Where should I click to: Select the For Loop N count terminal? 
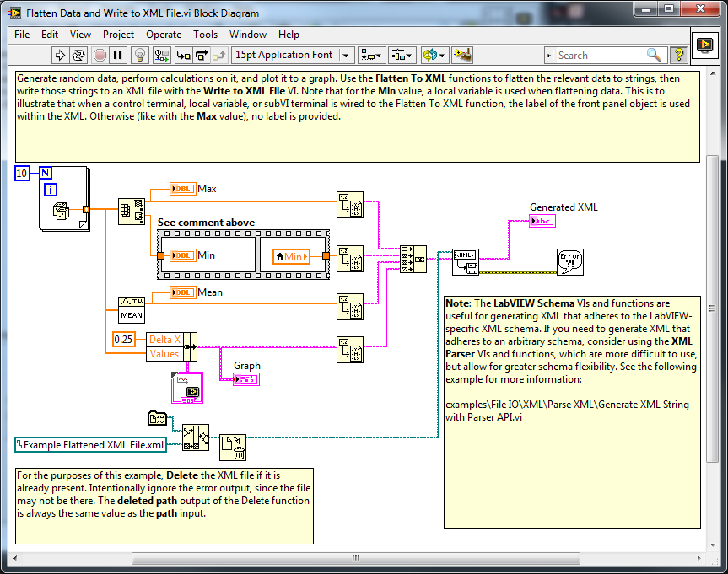pos(46,173)
